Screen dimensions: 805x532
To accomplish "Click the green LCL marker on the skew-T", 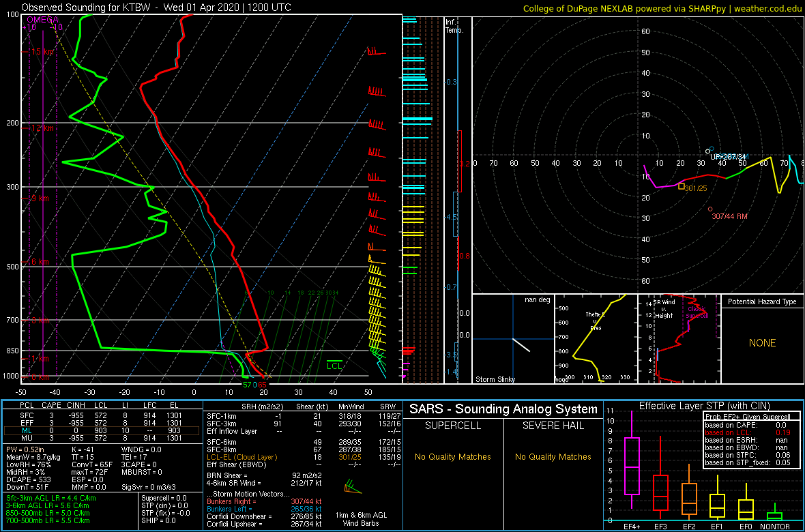I will [x=334, y=365].
